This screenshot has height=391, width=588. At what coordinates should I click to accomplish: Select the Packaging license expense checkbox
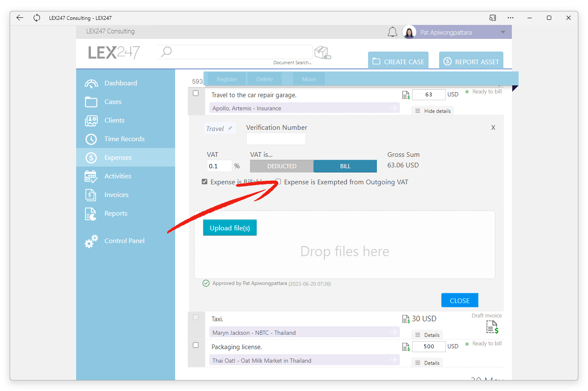coord(196,345)
